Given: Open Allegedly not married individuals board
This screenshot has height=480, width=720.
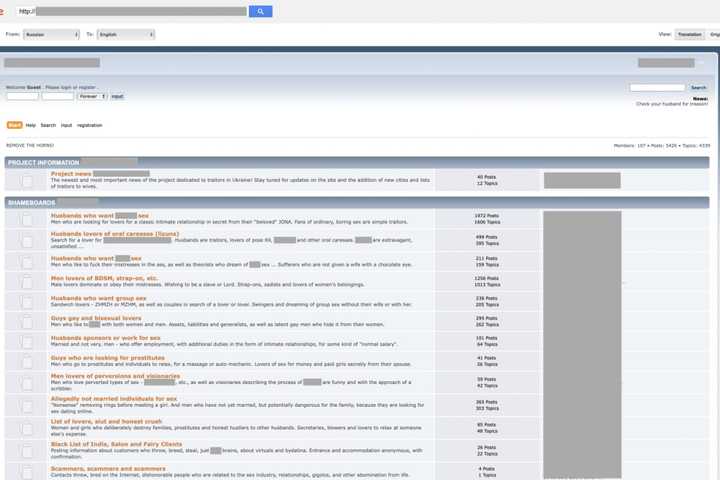Looking at the screenshot, I should point(114,399).
